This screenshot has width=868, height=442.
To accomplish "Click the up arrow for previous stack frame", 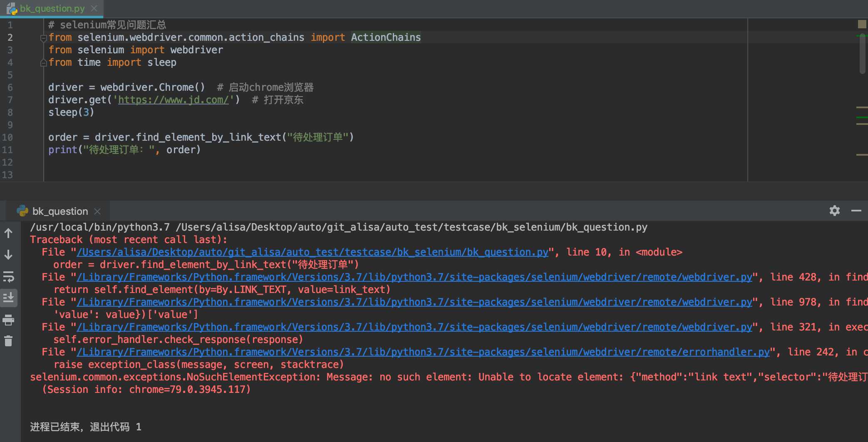I will click(x=8, y=233).
